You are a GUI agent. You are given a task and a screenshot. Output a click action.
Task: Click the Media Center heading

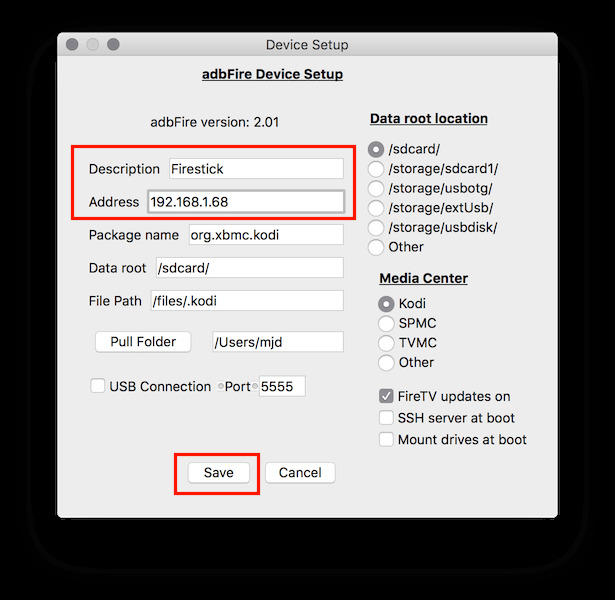[424, 278]
